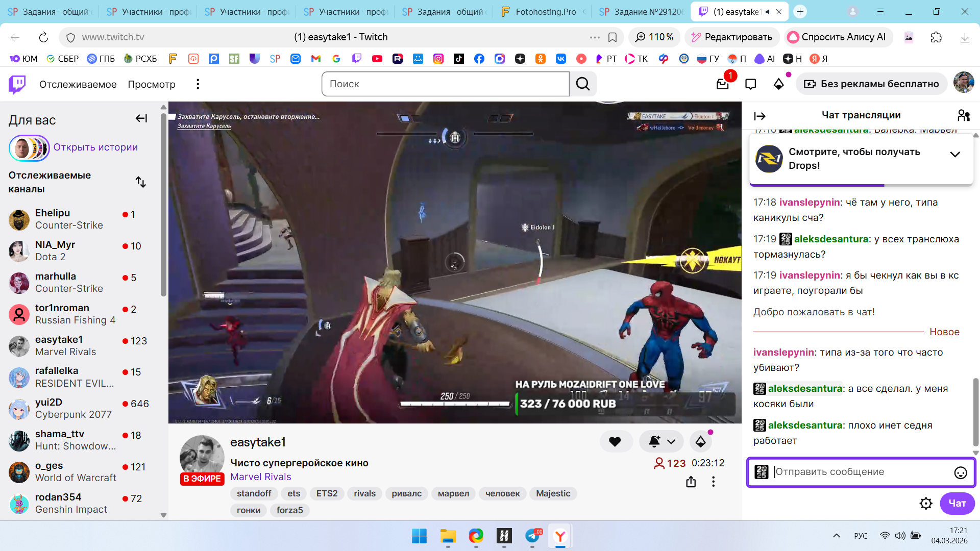Viewport: 980px width, 551px height.
Task: Open the Просмотр navigation tab
Action: pos(152,84)
